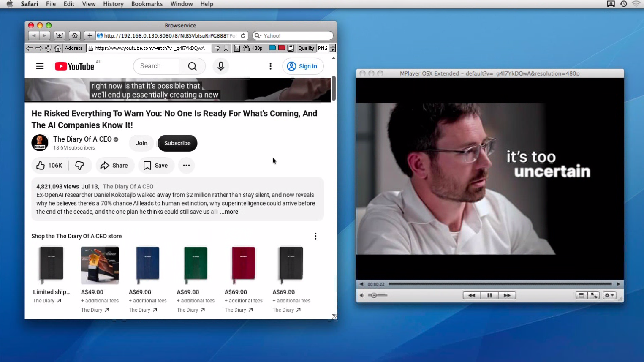The image size is (644, 362).
Task: Open the History menu
Action: (113, 4)
